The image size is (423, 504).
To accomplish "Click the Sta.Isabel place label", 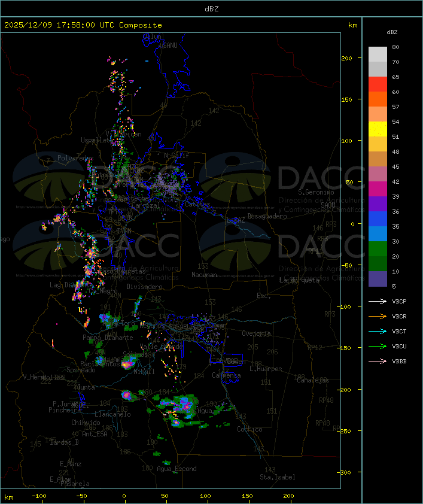I will [x=278, y=477].
